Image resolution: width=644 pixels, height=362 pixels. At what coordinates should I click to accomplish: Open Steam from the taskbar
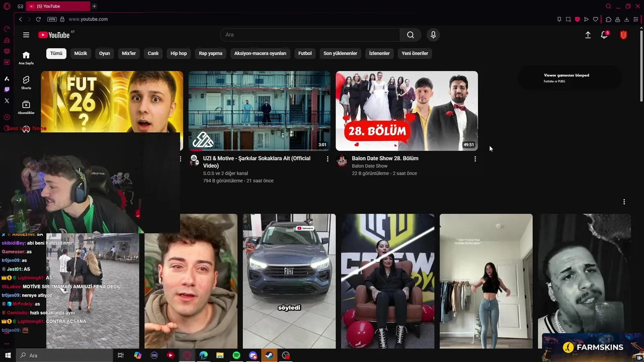(x=269, y=355)
